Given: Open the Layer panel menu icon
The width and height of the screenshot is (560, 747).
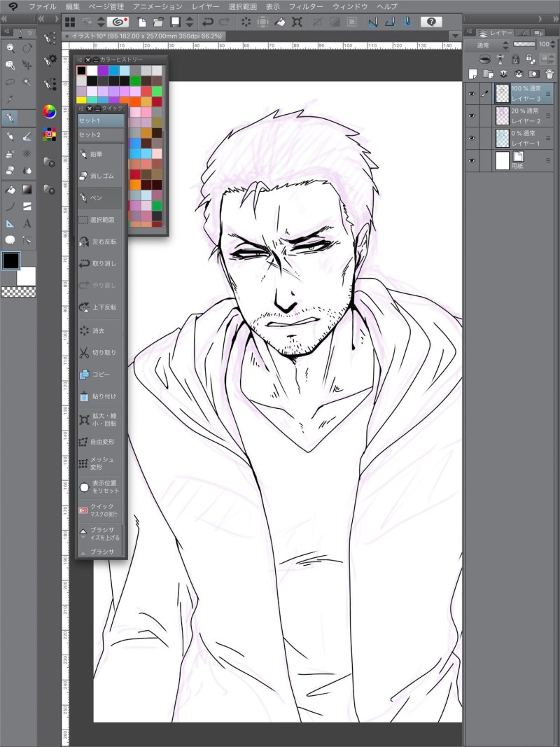Looking at the screenshot, I should (470, 32).
